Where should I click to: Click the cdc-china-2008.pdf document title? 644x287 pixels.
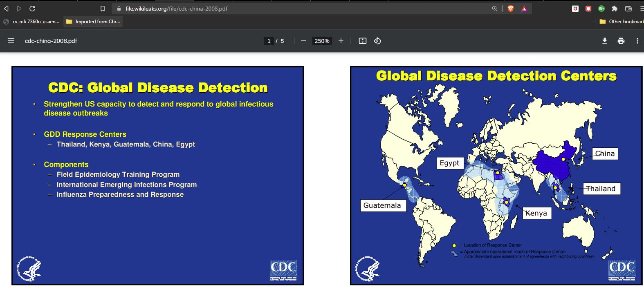pyautogui.click(x=51, y=41)
